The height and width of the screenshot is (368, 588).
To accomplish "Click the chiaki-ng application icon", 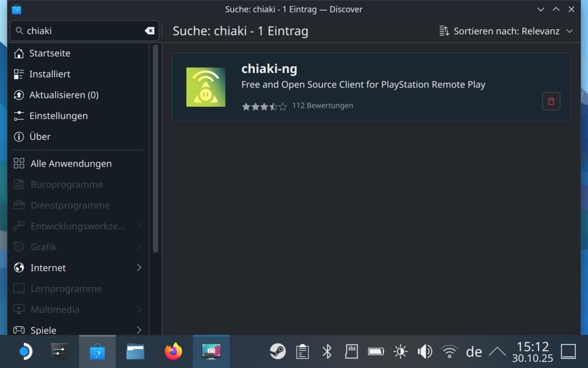I will point(205,86).
